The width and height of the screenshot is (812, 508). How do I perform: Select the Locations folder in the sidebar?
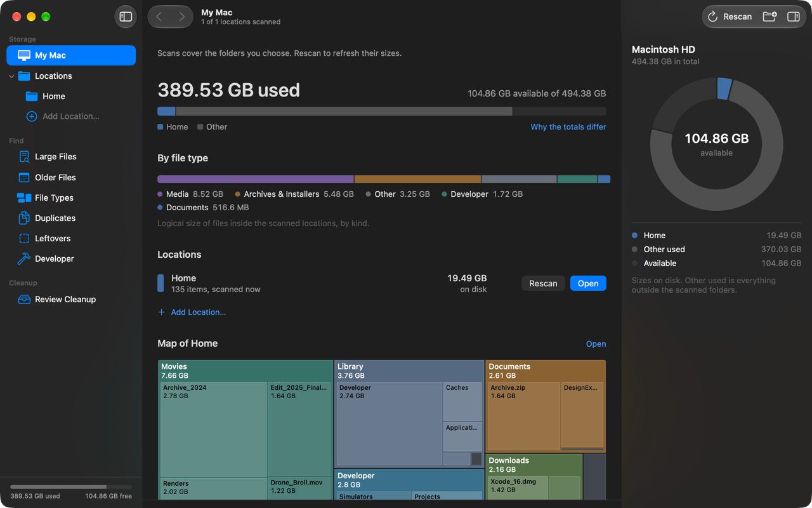(71, 76)
